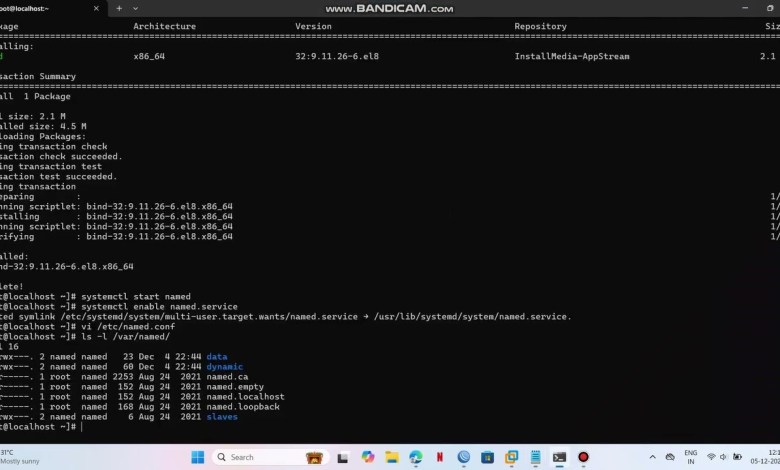The height and width of the screenshot is (470, 780).
Task: Open the Wi-Fi network tray icon
Action: point(711,457)
